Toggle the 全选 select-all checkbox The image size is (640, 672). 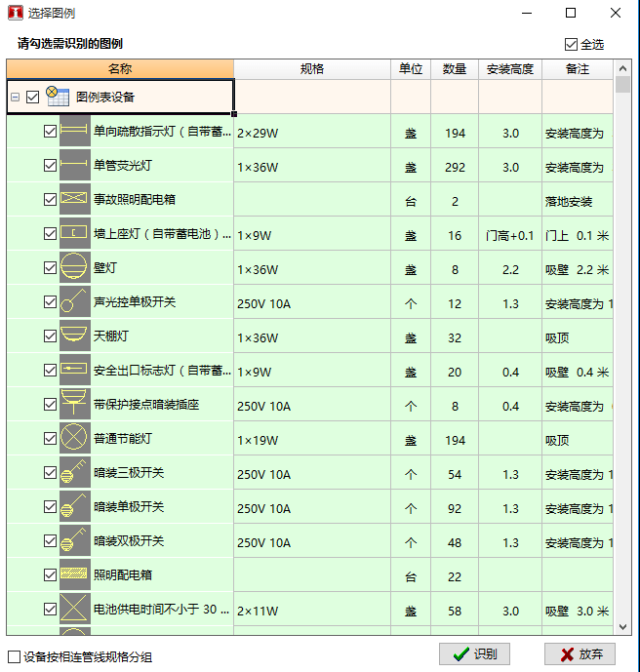(x=571, y=44)
